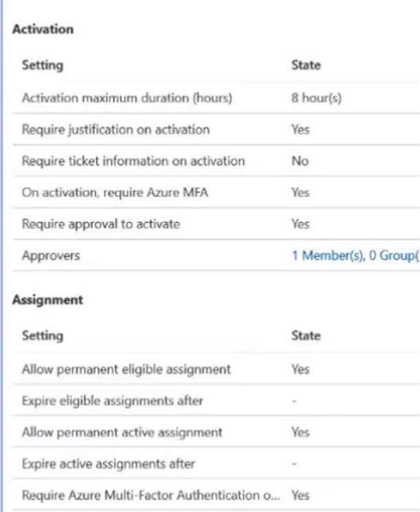Select 'Allow permanent eligible assignment' row

(x=126, y=370)
